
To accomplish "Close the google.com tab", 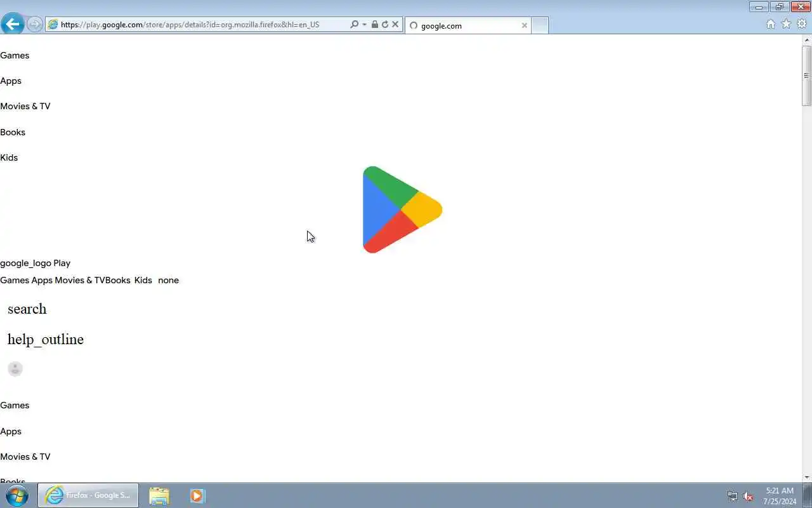I will (x=525, y=25).
